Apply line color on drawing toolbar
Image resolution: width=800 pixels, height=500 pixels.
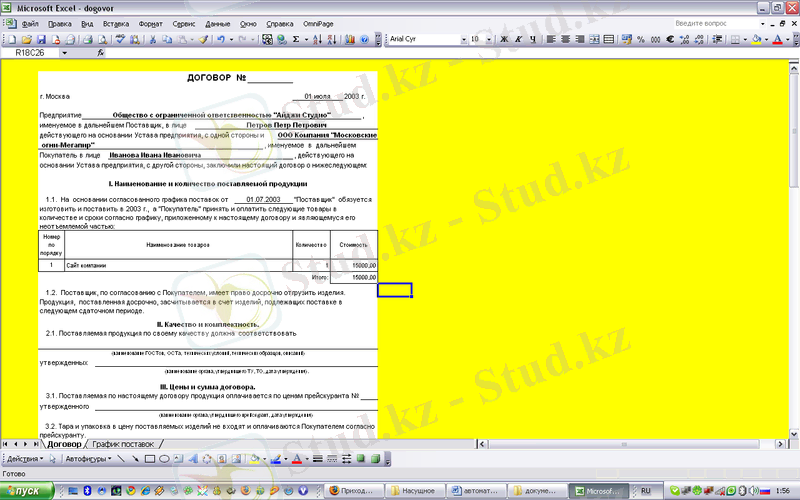(x=276, y=459)
